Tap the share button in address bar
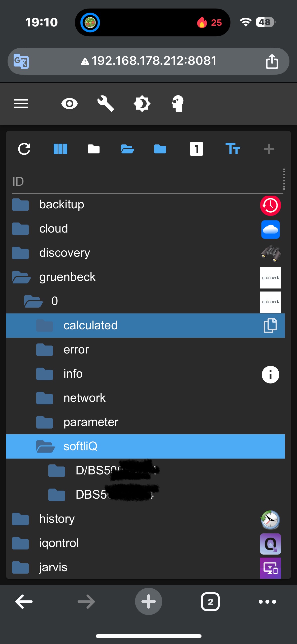Viewport: 297px width, 644px height. click(x=272, y=61)
